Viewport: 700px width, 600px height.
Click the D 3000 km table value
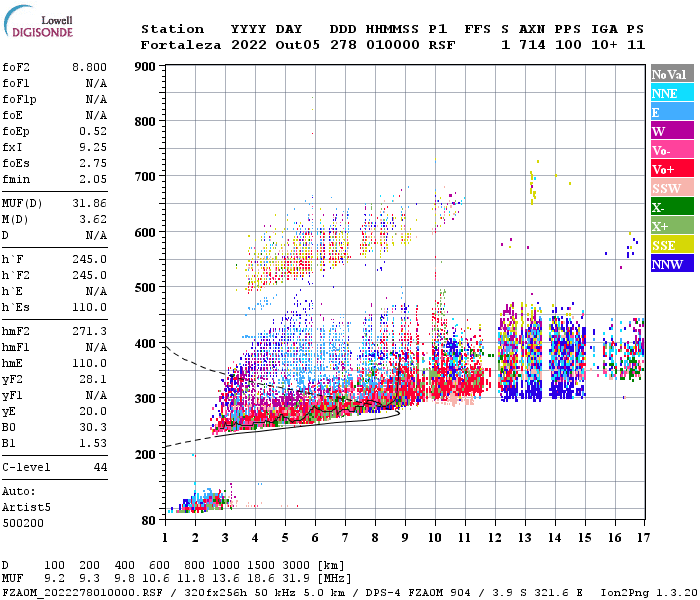[296, 565]
